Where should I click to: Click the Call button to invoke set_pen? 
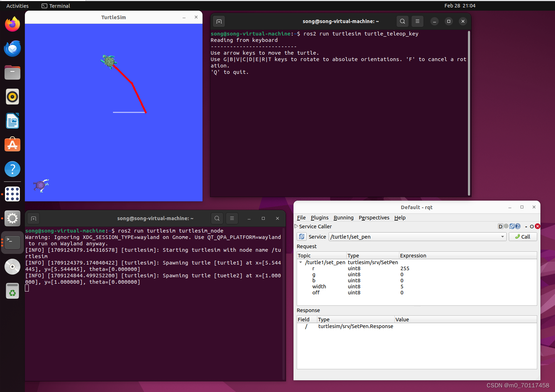[523, 236]
